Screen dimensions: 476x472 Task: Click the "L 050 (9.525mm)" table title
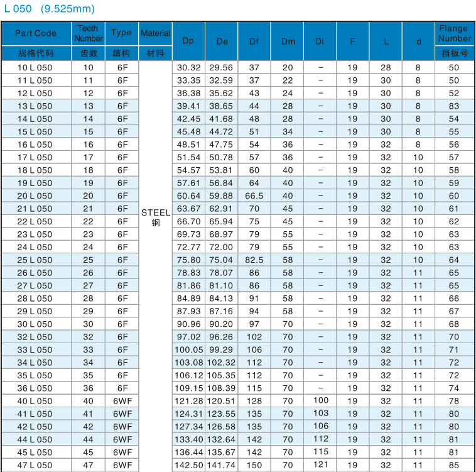click(49, 9)
